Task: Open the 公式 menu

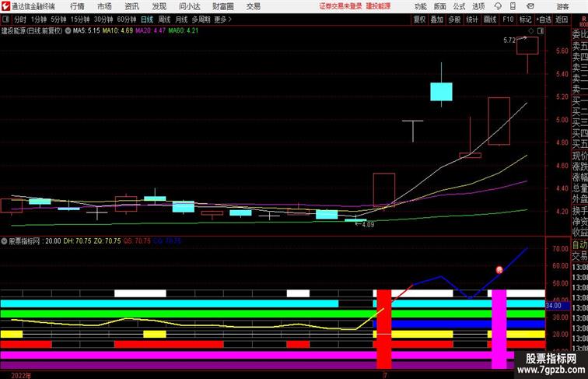Action: 459,6
